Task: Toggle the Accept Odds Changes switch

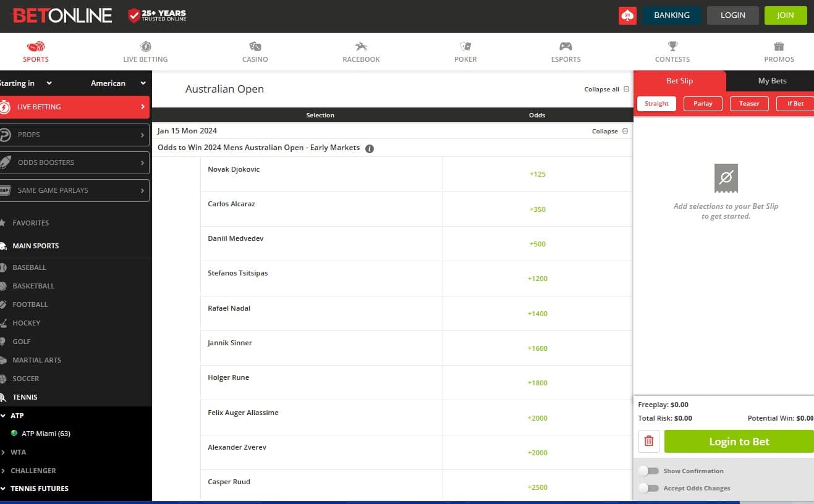Action: tap(648, 488)
